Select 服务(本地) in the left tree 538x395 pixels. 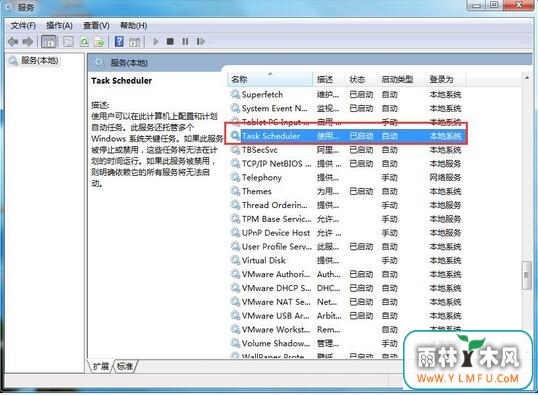(x=39, y=61)
